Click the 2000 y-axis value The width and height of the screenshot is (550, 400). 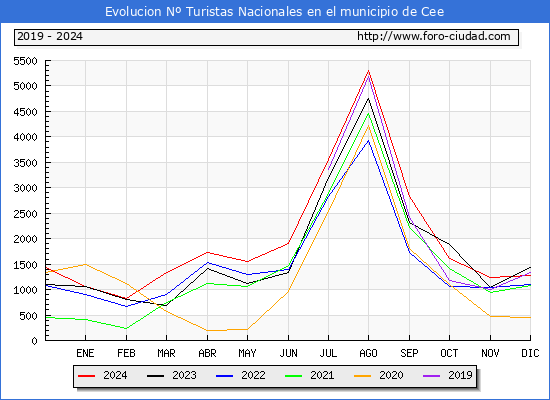25,239
